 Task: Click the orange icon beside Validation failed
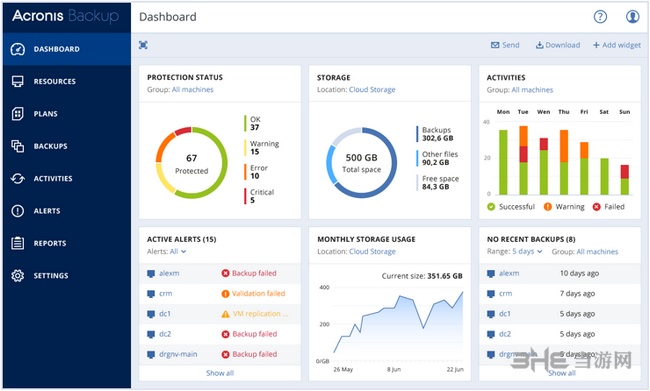click(226, 294)
